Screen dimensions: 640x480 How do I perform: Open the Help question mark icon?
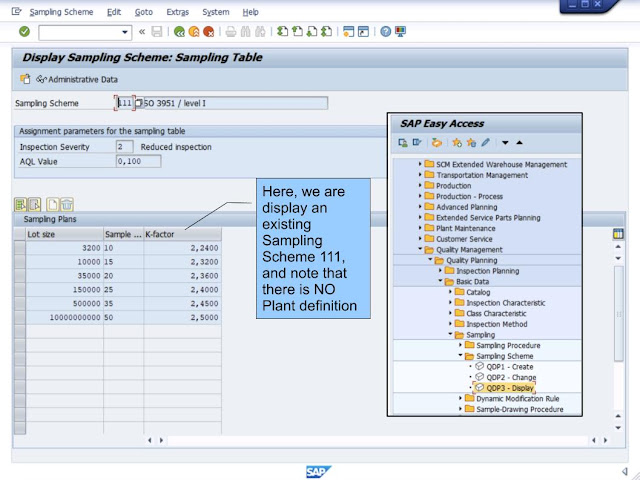(x=385, y=31)
